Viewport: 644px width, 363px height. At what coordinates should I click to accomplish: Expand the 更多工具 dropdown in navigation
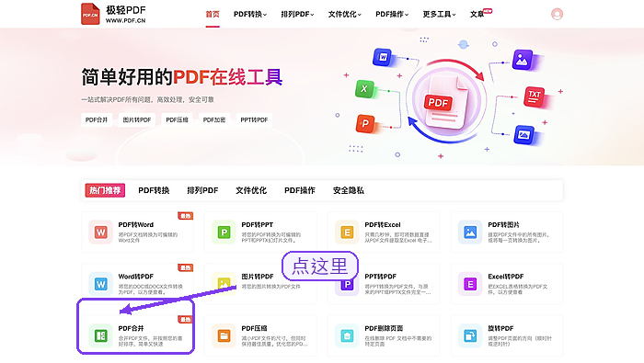click(439, 14)
